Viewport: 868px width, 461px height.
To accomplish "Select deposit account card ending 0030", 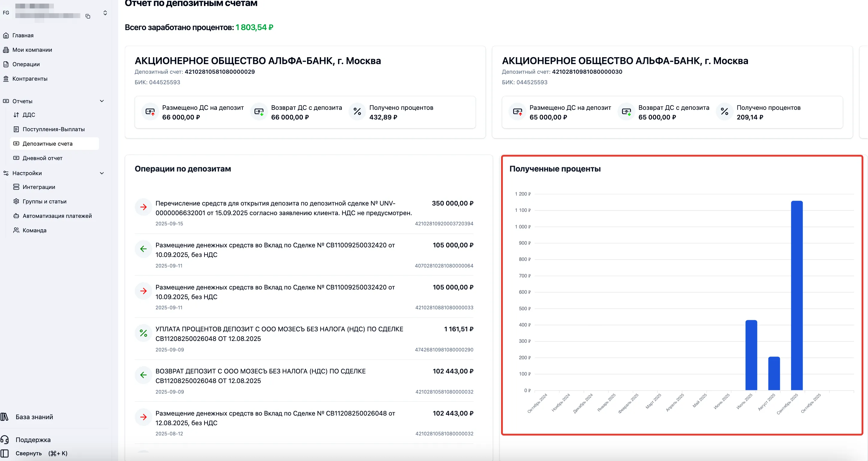I will coord(672,92).
